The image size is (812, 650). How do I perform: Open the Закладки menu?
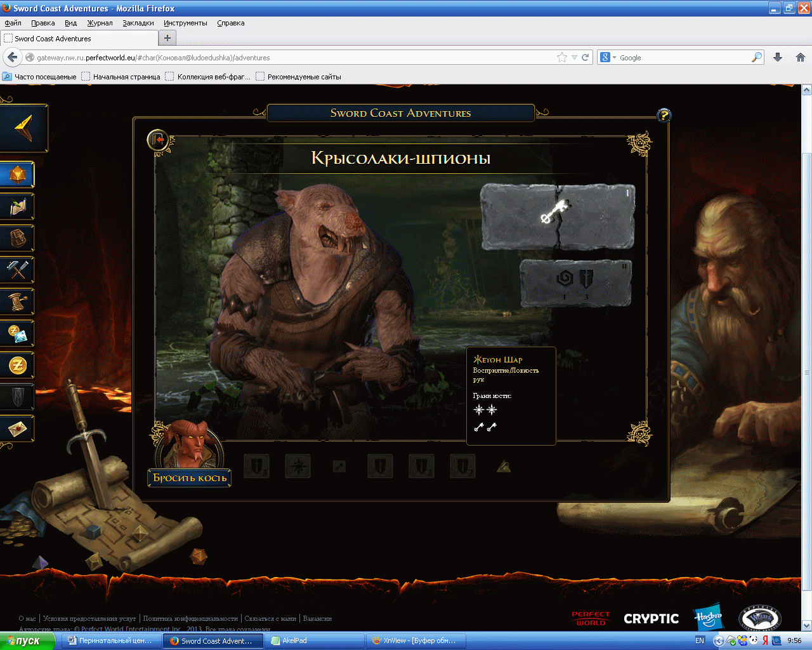pos(138,23)
